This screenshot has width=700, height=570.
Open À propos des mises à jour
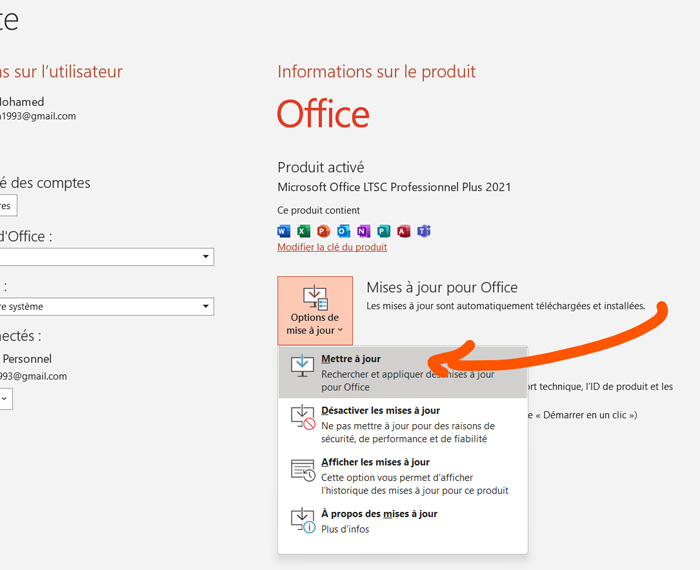coord(402,521)
